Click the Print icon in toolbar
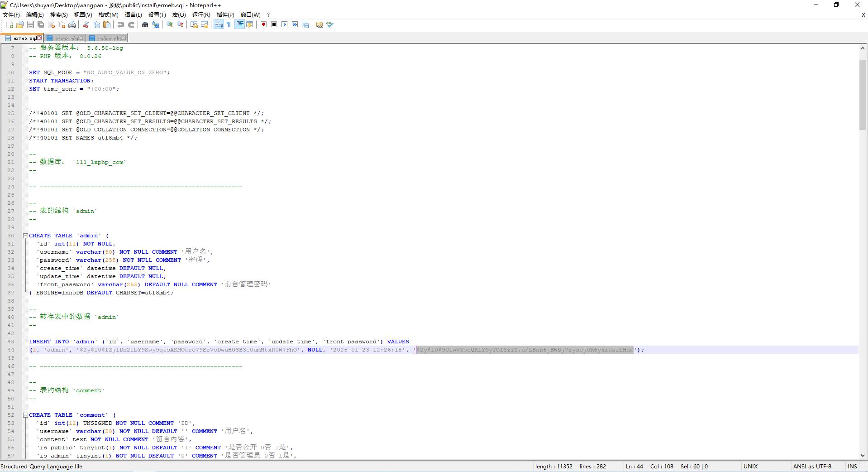This screenshot has height=472, width=868. 72,25
